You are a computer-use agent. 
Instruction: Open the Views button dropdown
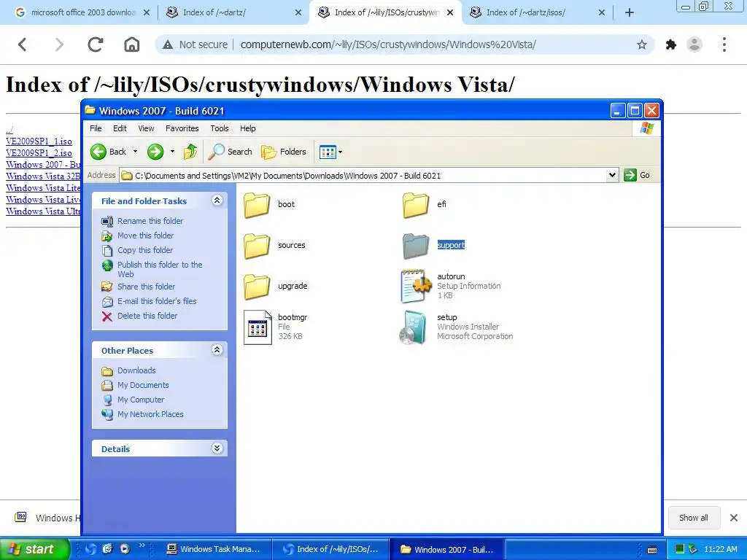[330, 152]
